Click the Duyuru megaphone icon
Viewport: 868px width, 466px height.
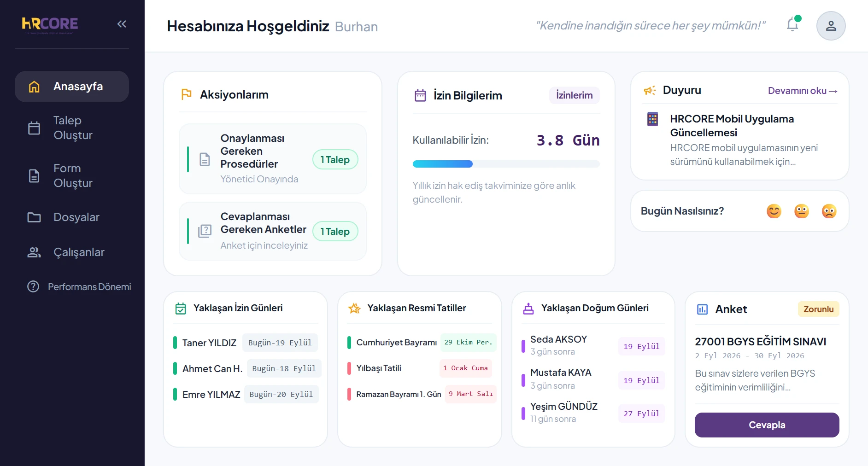(x=650, y=90)
